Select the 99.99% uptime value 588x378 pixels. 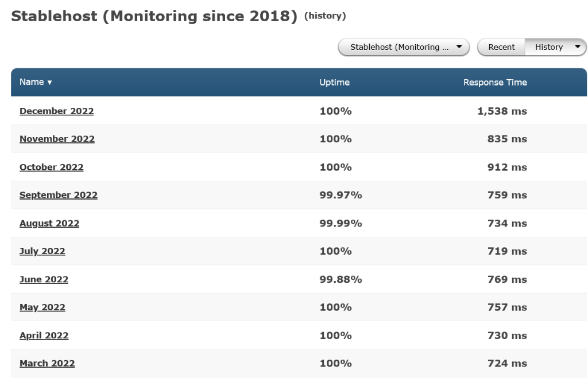(341, 223)
